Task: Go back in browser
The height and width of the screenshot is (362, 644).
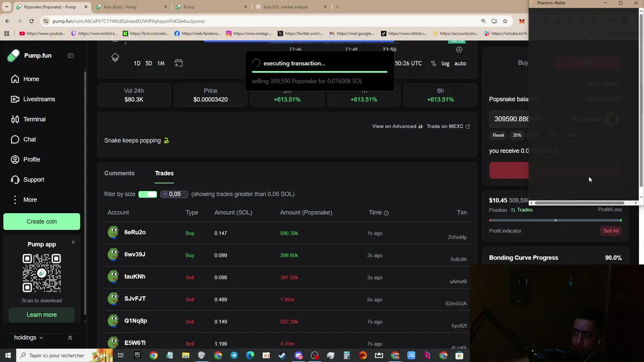Action: pos(7,21)
